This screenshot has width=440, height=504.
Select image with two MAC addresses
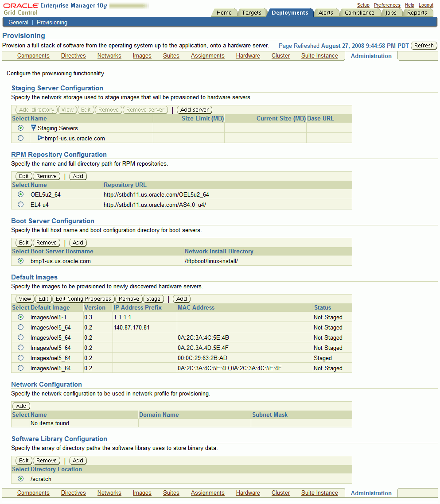[20, 368]
